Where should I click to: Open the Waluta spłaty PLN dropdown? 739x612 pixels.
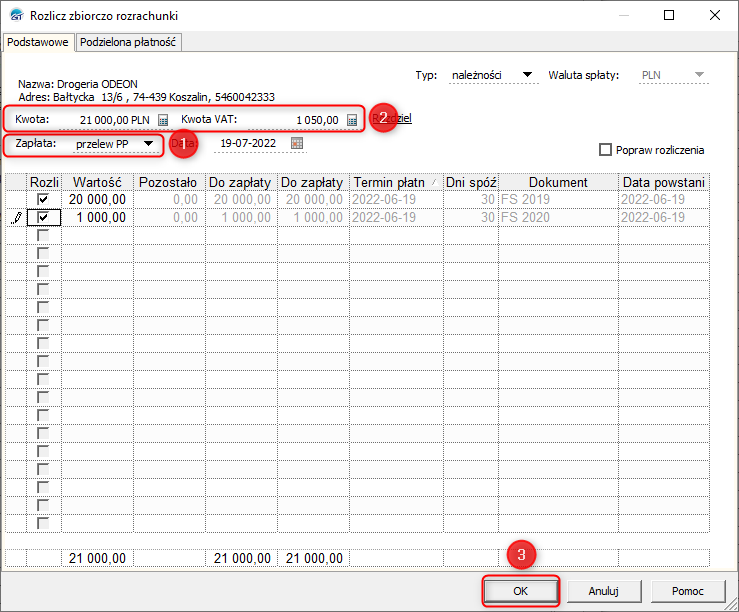click(699, 75)
